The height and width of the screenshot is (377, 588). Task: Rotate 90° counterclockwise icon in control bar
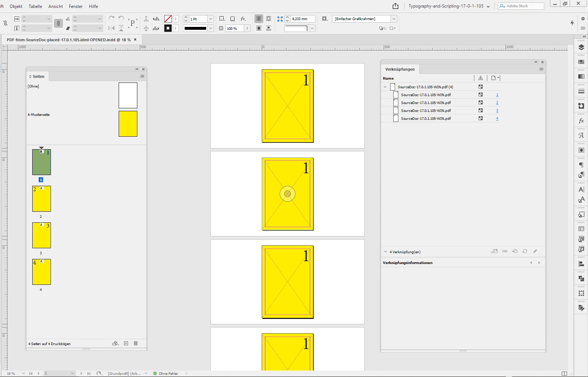121,19
